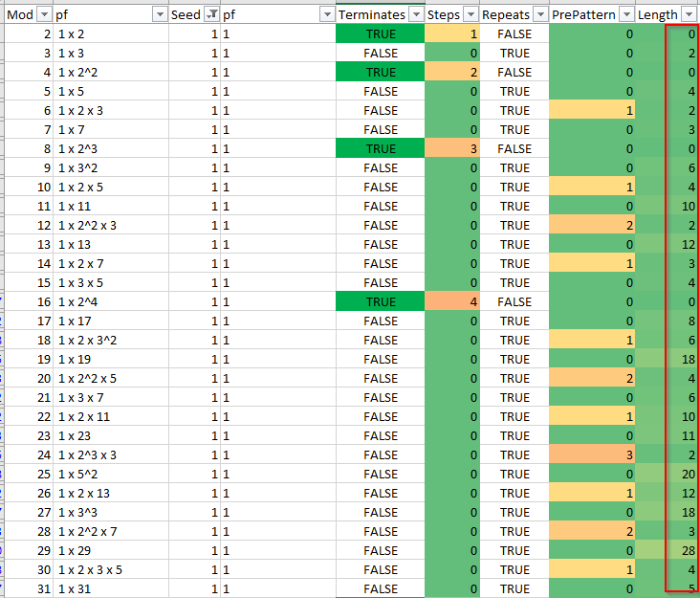Open the first pf column filter dropdown
This screenshot has height=598, width=700.
pos(160,14)
